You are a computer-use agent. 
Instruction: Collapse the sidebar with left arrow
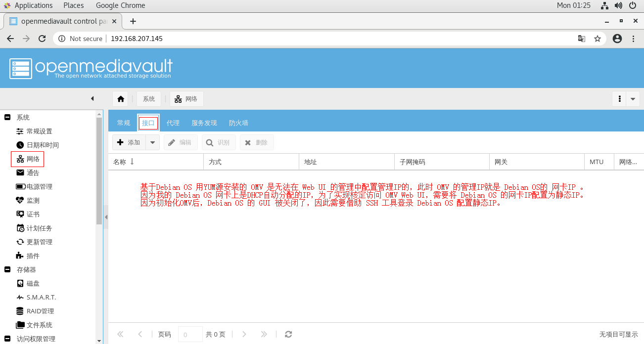pyautogui.click(x=92, y=99)
